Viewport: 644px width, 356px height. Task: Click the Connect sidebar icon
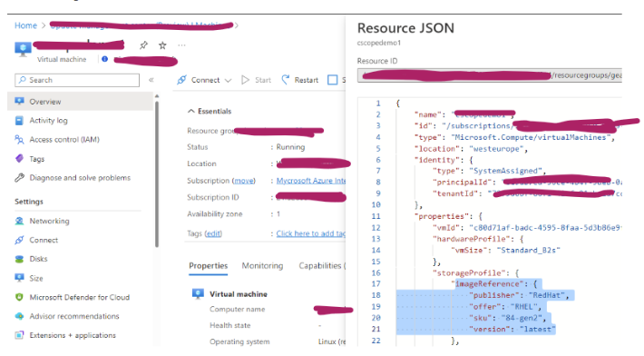pyautogui.click(x=19, y=240)
